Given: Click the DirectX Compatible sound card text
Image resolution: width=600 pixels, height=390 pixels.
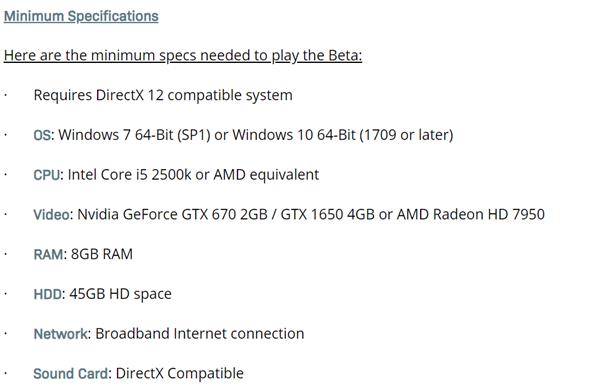Looking at the screenshot, I should pyautogui.click(x=180, y=374).
